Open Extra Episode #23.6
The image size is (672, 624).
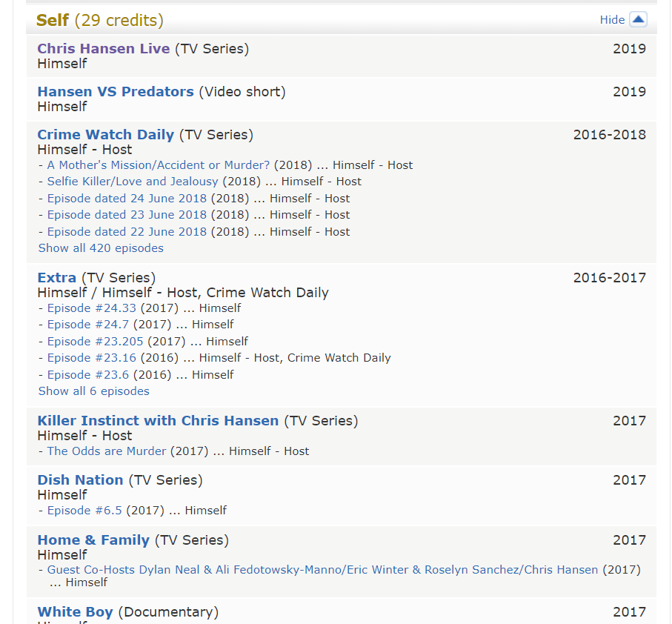[88, 375]
